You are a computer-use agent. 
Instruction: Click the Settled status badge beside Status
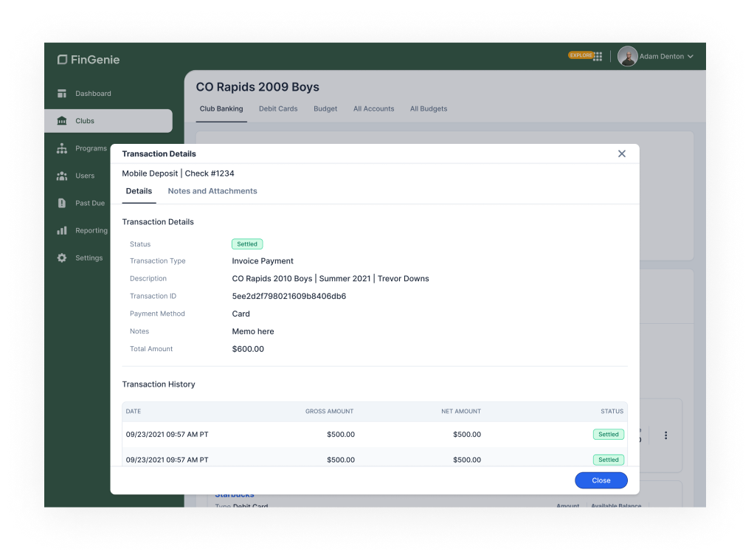(247, 244)
